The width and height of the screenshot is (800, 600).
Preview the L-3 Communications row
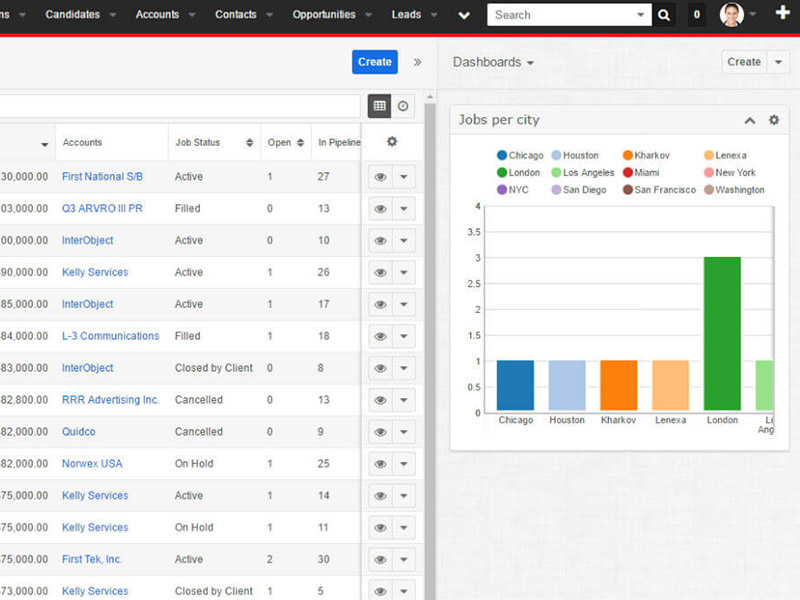381,336
